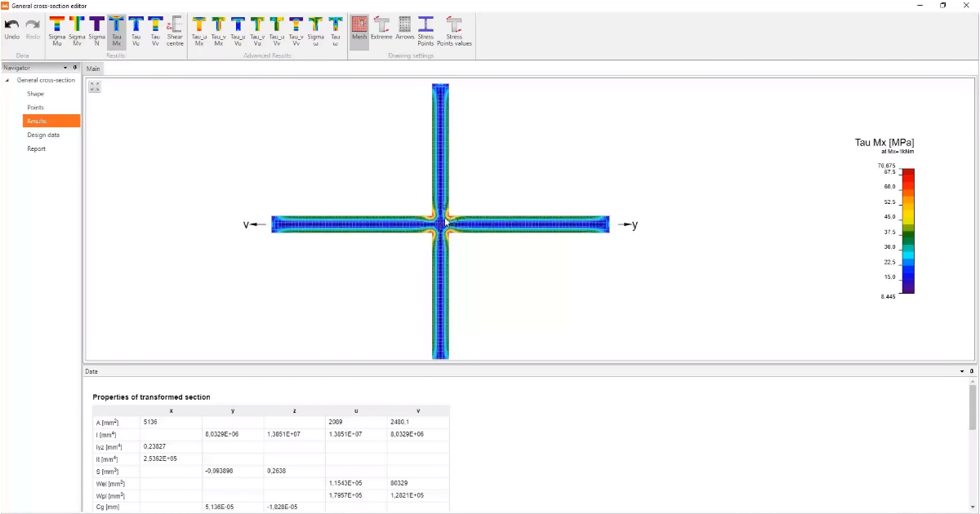The image size is (980, 514).
Task: Show advanced Tau_u Vv result
Action: (277, 31)
